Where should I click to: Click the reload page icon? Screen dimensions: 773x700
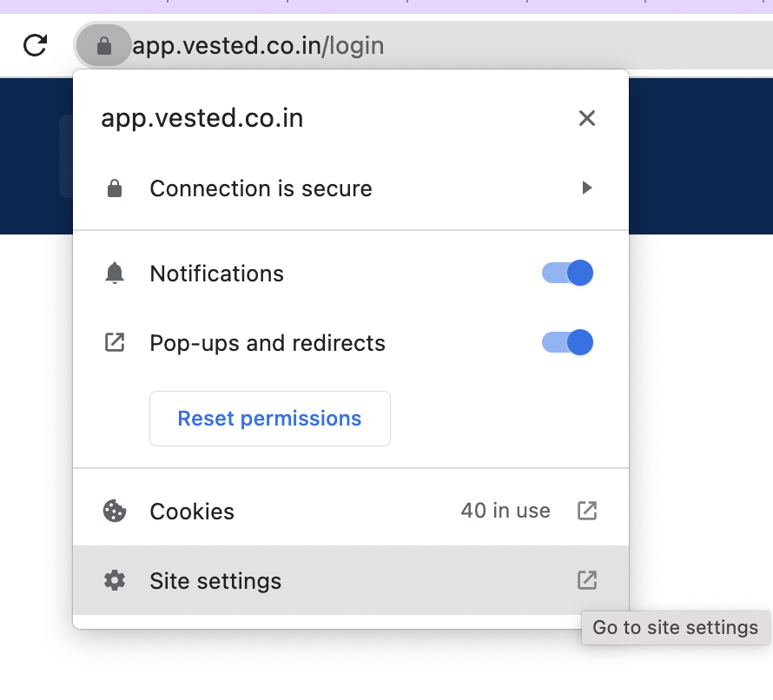point(35,45)
